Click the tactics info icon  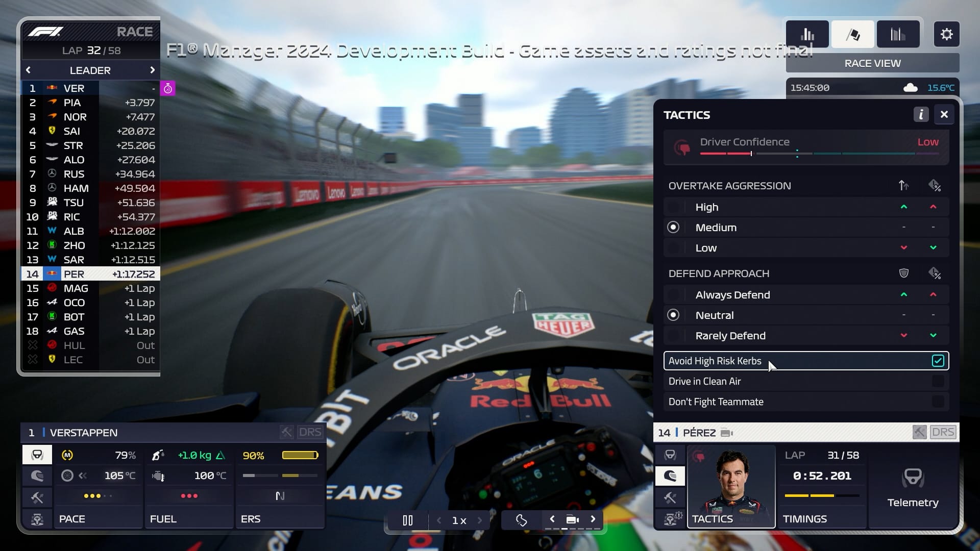click(x=921, y=114)
